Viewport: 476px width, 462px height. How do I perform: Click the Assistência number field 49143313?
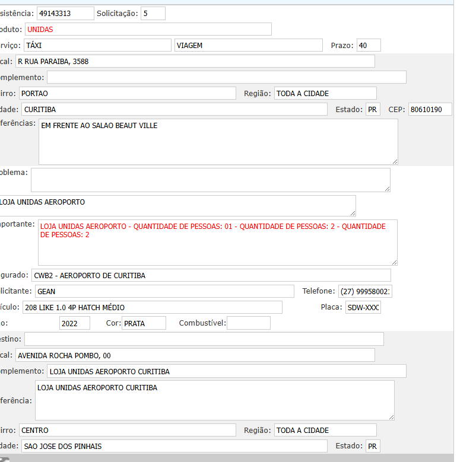[x=65, y=14]
